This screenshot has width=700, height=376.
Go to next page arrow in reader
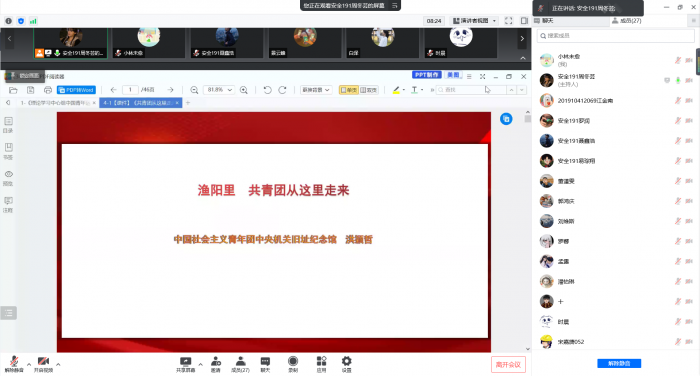pyautogui.click(x=171, y=90)
